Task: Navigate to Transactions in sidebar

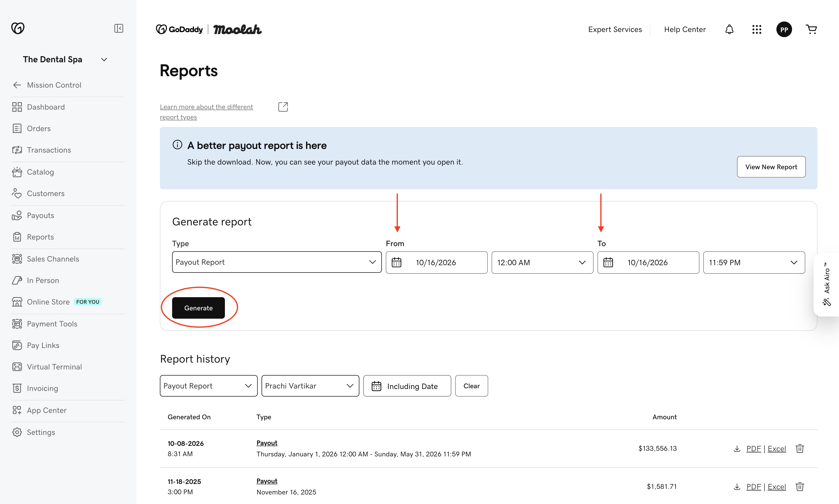Action: [x=49, y=150]
